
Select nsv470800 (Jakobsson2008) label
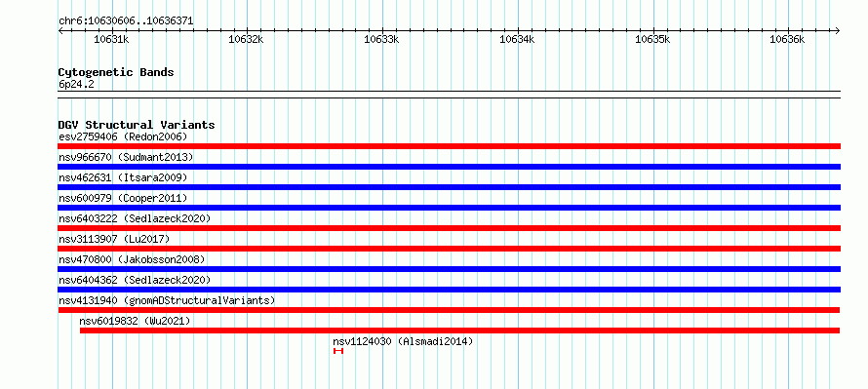pyautogui.click(x=133, y=259)
